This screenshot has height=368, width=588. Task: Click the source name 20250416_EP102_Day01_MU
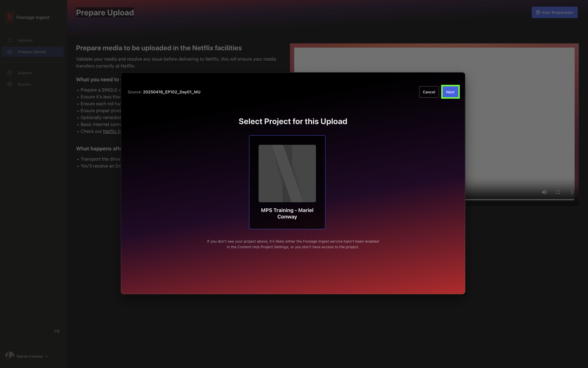172,92
